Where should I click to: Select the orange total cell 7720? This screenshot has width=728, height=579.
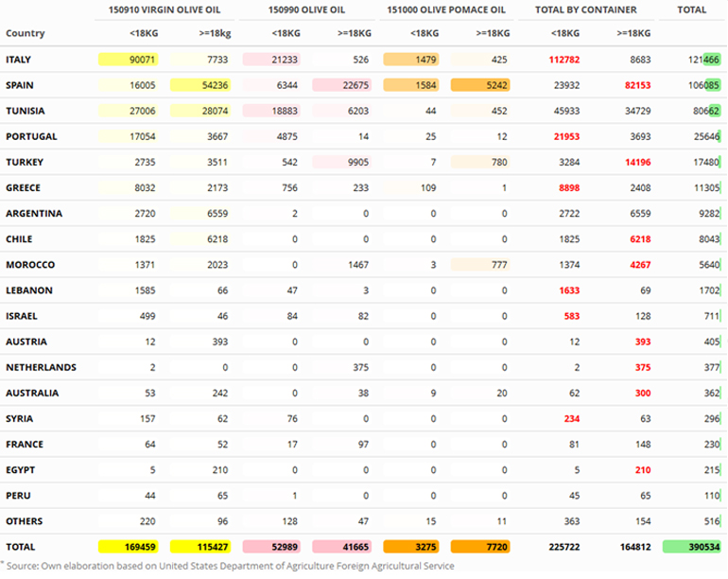click(480, 547)
